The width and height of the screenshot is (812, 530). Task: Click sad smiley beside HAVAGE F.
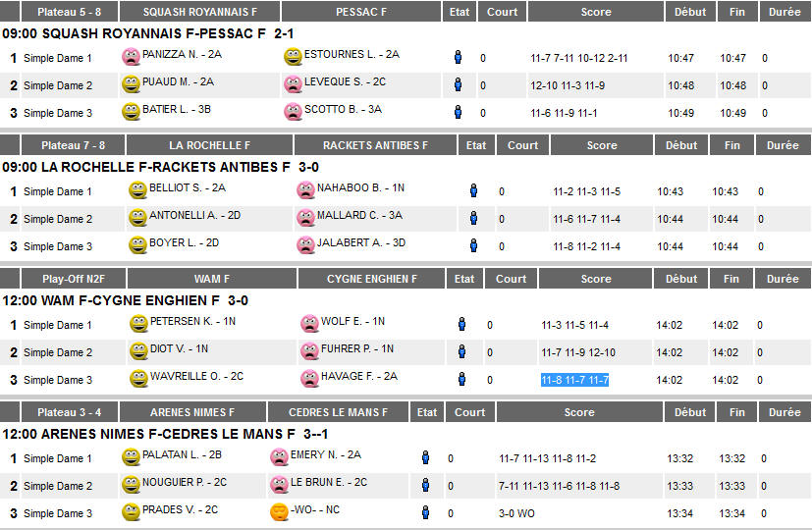click(x=309, y=378)
